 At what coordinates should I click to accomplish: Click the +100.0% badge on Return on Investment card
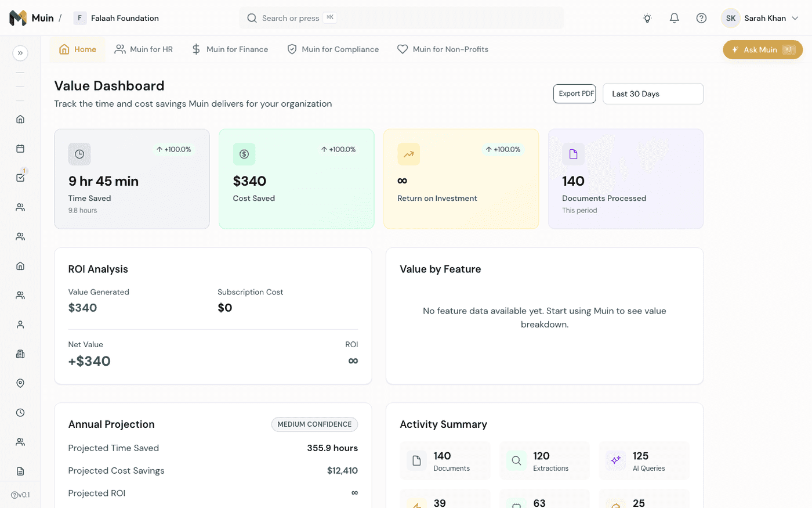coord(503,149)
